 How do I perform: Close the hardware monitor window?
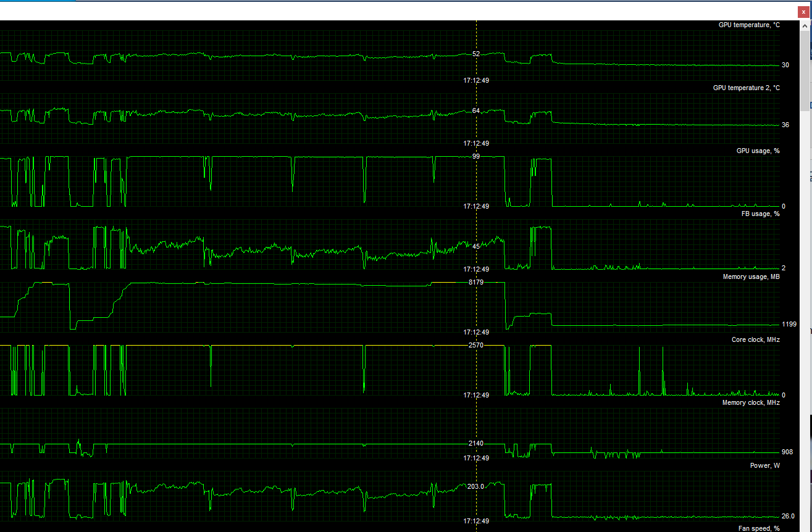click(x=803, y=11)
